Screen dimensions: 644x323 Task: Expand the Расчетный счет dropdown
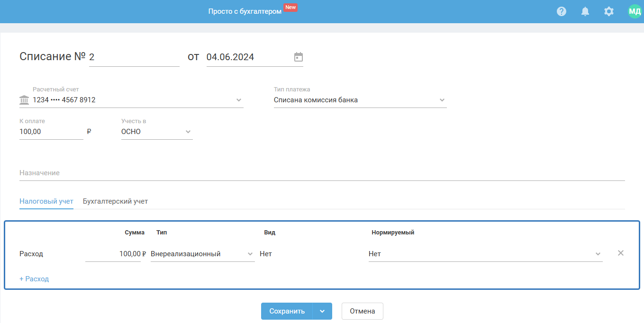(239, 100)
